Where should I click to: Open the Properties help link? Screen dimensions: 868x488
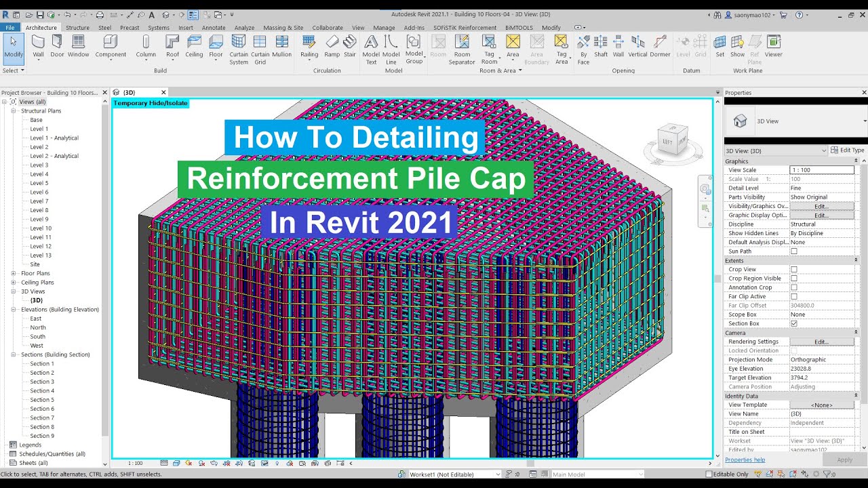pyautogui.click(x=745, y=460)
